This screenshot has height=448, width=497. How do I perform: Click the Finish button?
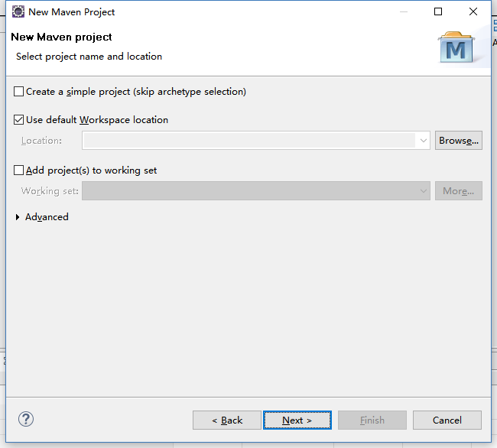372,420
